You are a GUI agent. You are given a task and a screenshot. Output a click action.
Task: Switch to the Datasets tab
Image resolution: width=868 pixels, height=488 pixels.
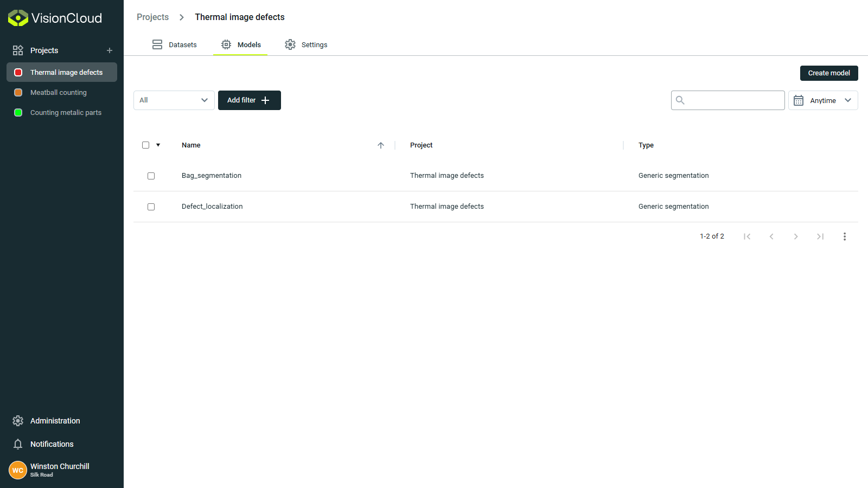(x=174, y=45)
